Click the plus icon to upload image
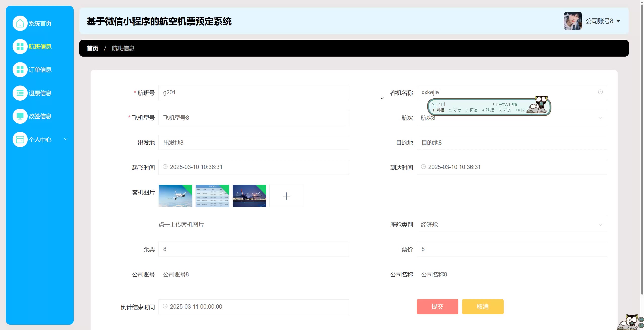This screenshot has width=644, height=330. (286, 196)
